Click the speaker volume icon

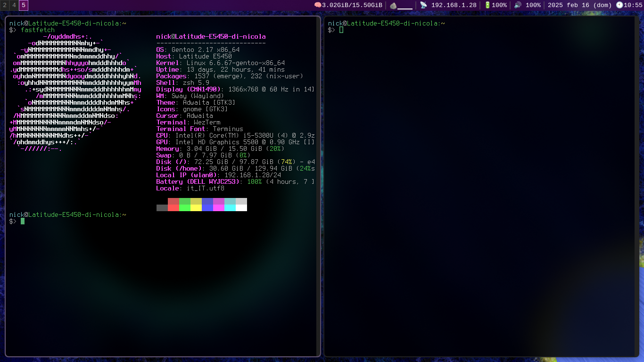click(x=518, y=5)
